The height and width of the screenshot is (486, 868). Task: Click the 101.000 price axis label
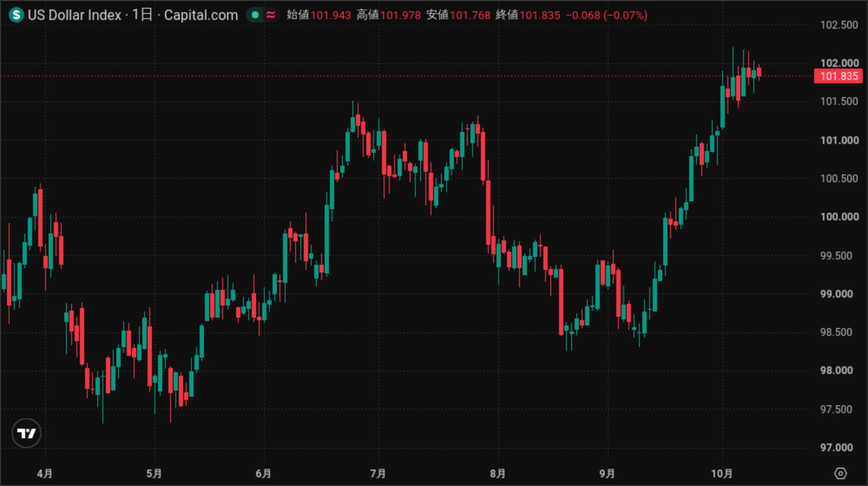[839, 140]
